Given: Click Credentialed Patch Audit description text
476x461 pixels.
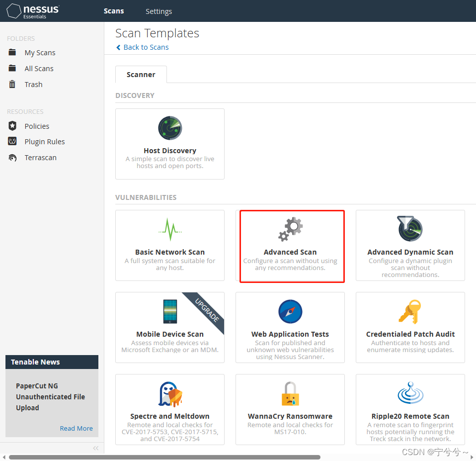Looking at the screenshot, I should (410, 347).
